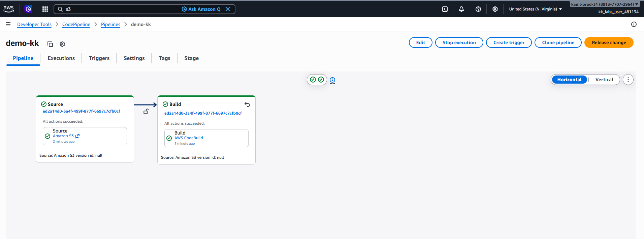Click the transition lock icon between stages
The width and height of the screenshot is (644, 239).
pos(146,111)
